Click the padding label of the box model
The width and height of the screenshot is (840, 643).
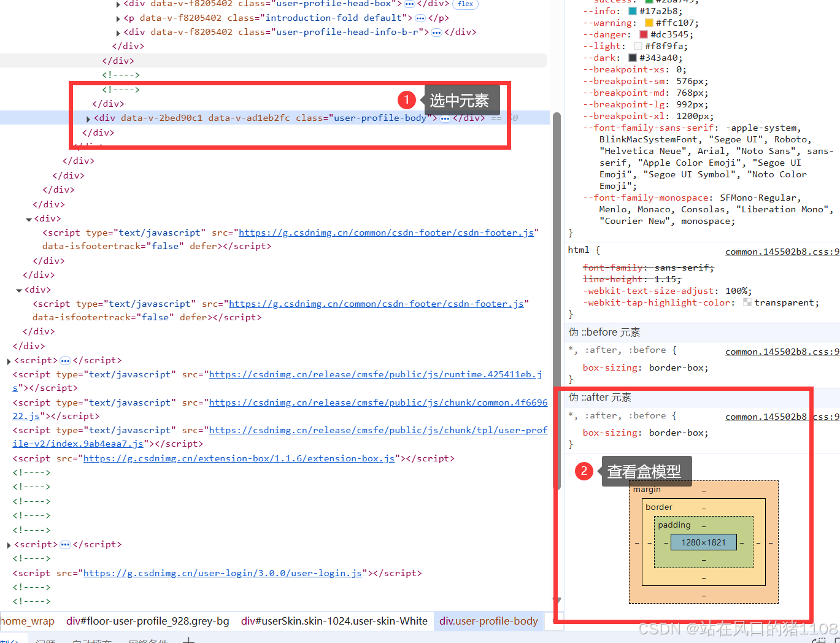click(674, 525)
